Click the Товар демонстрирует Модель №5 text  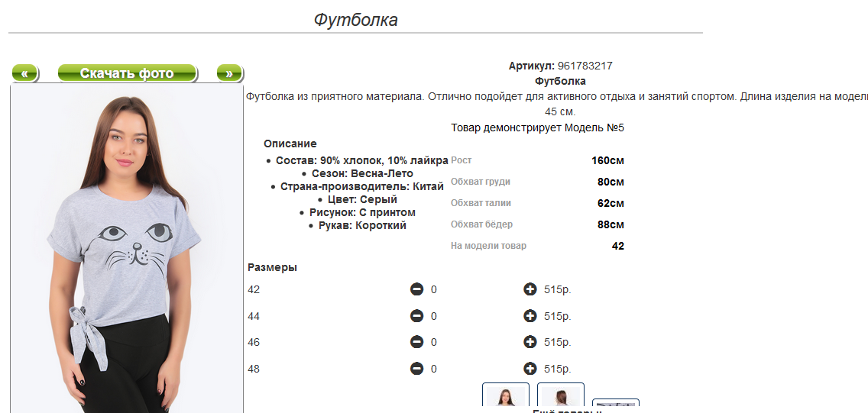[537, 127]
